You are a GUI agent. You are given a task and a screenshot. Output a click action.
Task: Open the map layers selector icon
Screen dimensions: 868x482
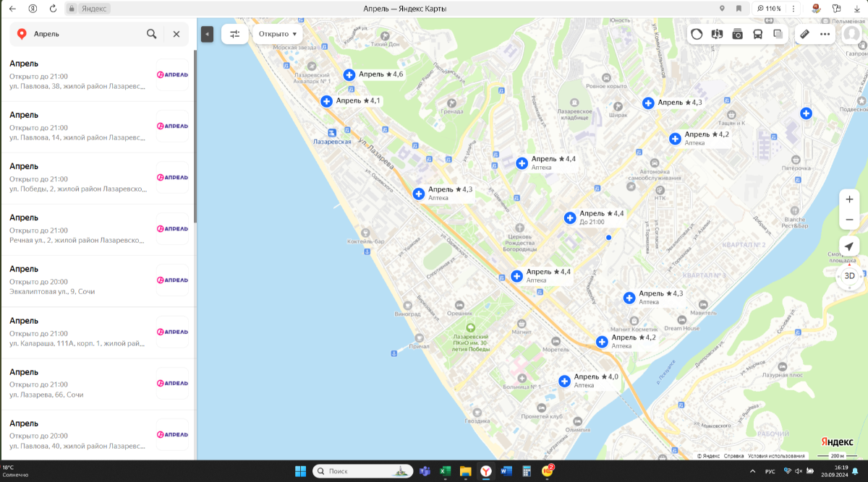click(778, 34)
